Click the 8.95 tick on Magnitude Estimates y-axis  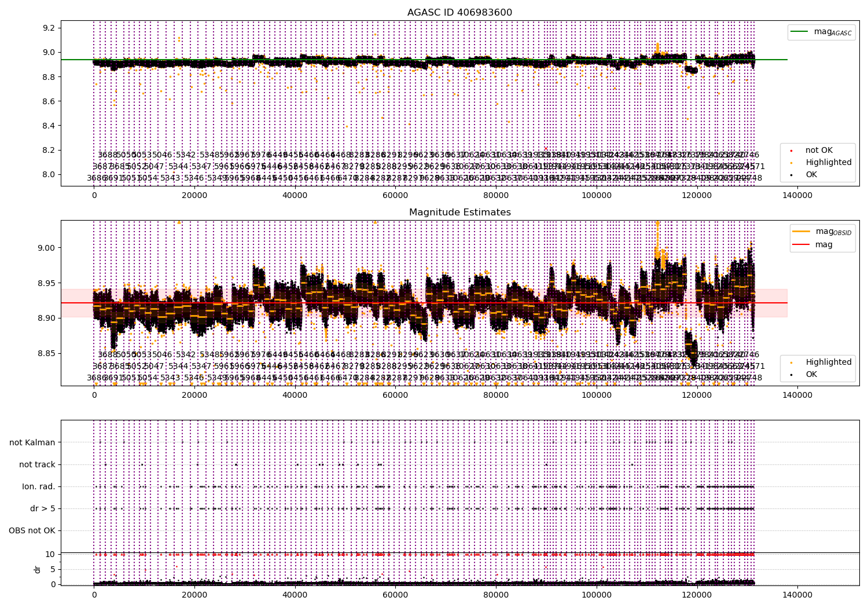tap(47, 283)
